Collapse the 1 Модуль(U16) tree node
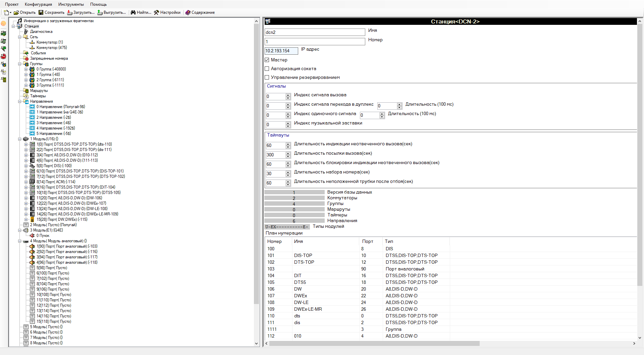The width and height of the screenshot is (644, 355). (20, 139)
